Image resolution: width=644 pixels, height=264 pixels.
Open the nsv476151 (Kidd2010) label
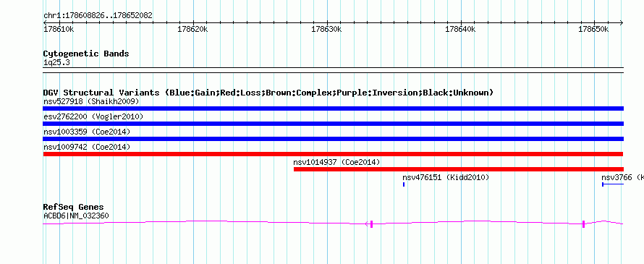[446, 177]
